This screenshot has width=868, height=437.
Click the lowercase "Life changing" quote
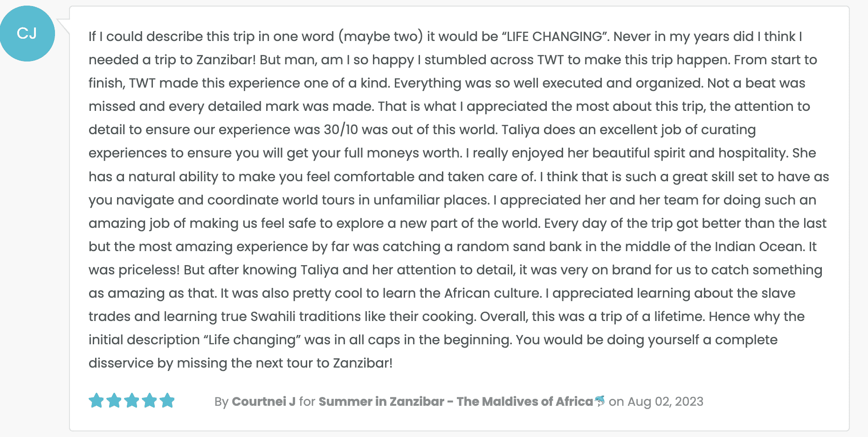(252, 340)
